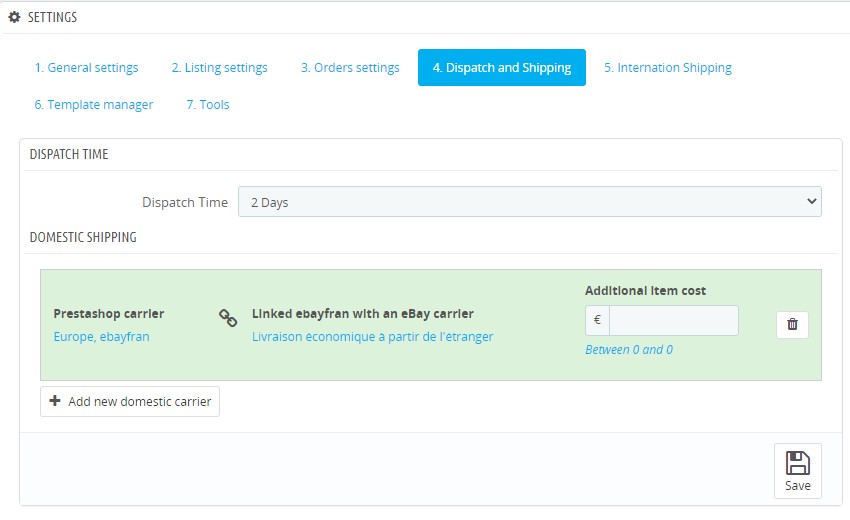The image size is (850, 520).
Task: Select the Dispatch and Shipping tab
Action: point(501,68)
